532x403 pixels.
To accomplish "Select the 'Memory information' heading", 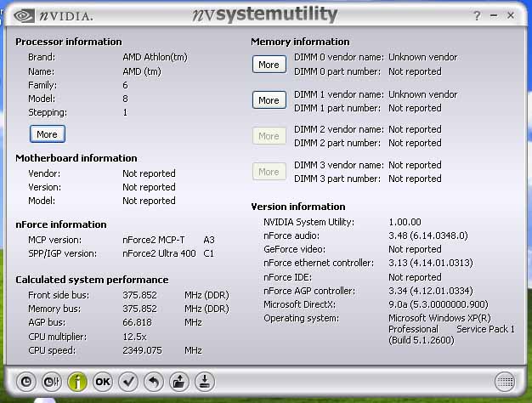I will point(300,42).
